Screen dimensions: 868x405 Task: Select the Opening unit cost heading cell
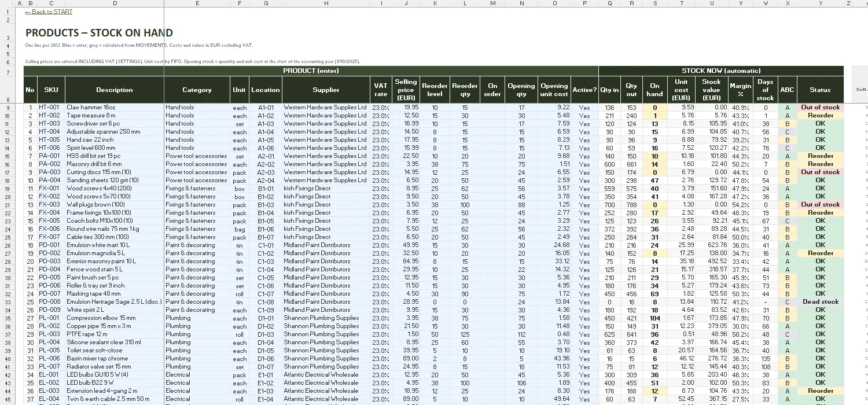(554, 90)
